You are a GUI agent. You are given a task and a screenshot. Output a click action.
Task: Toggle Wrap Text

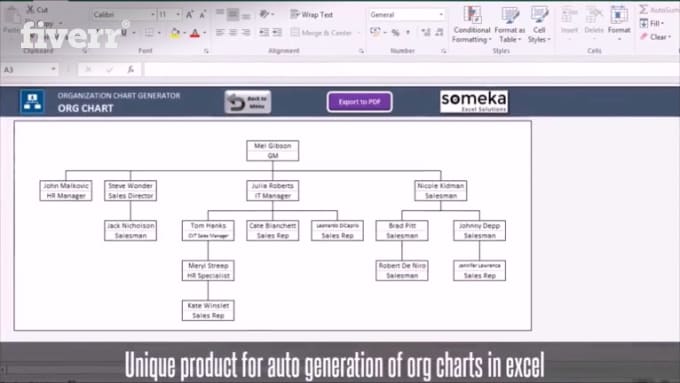(x=311, y=14)
